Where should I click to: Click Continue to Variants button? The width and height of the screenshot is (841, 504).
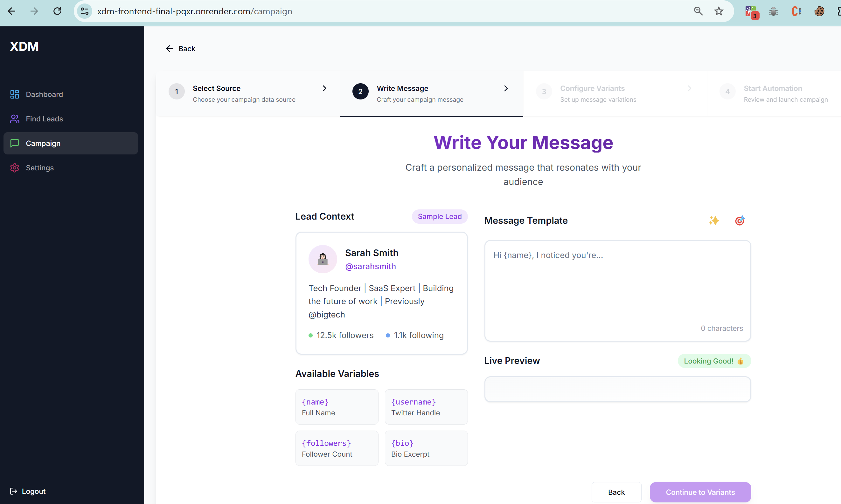(700, 492)
